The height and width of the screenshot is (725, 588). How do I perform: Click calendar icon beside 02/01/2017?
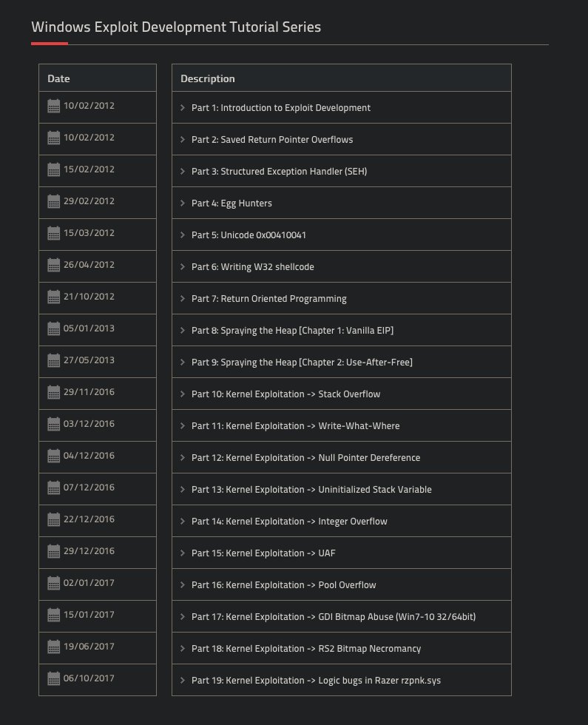point(53,584)
